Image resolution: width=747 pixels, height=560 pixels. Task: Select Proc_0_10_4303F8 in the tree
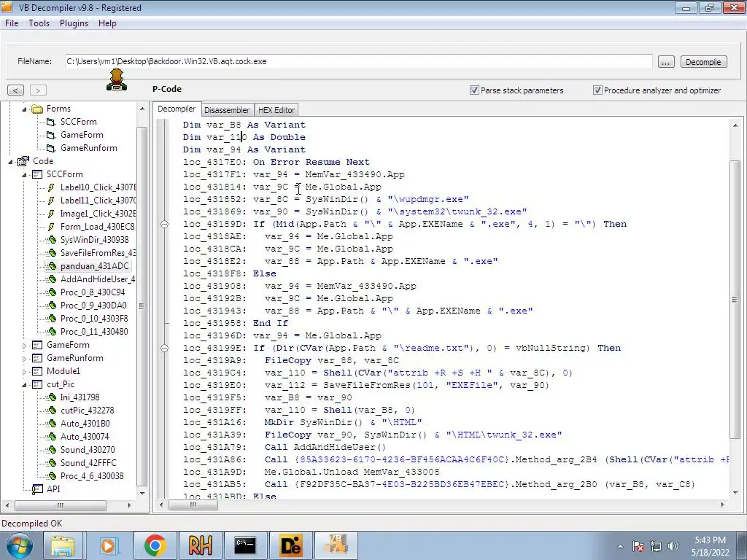tap(94, 319)
